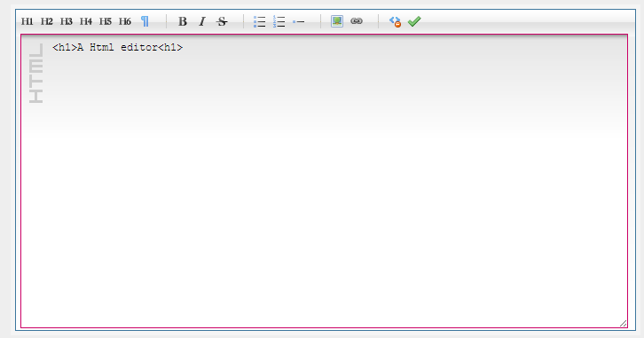
Task: Insert an image
Action: pyautogui.click(x=337, y=21)
